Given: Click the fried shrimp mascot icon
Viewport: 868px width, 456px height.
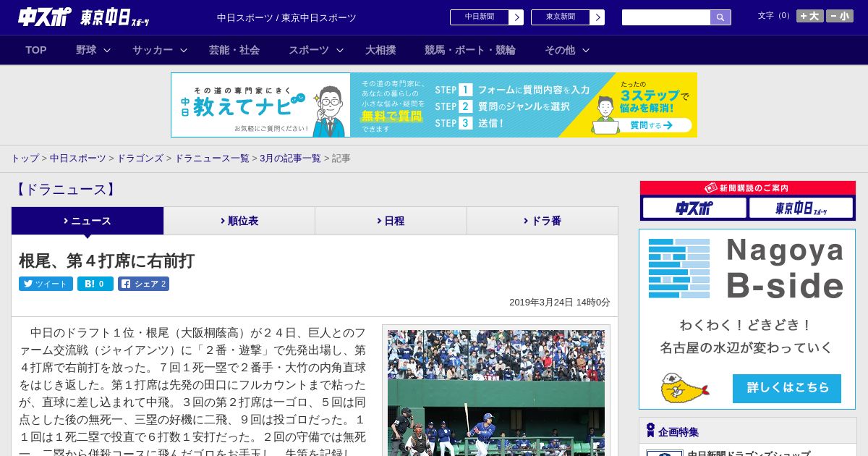Looking at the screenshot, I should tap(684, 389).
